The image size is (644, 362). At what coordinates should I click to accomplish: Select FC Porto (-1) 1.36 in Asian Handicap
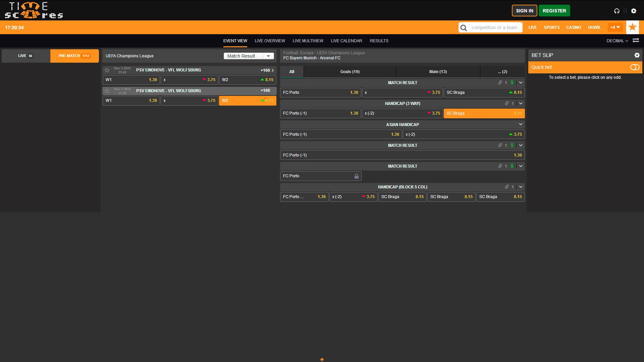click(x=341, y=134)
